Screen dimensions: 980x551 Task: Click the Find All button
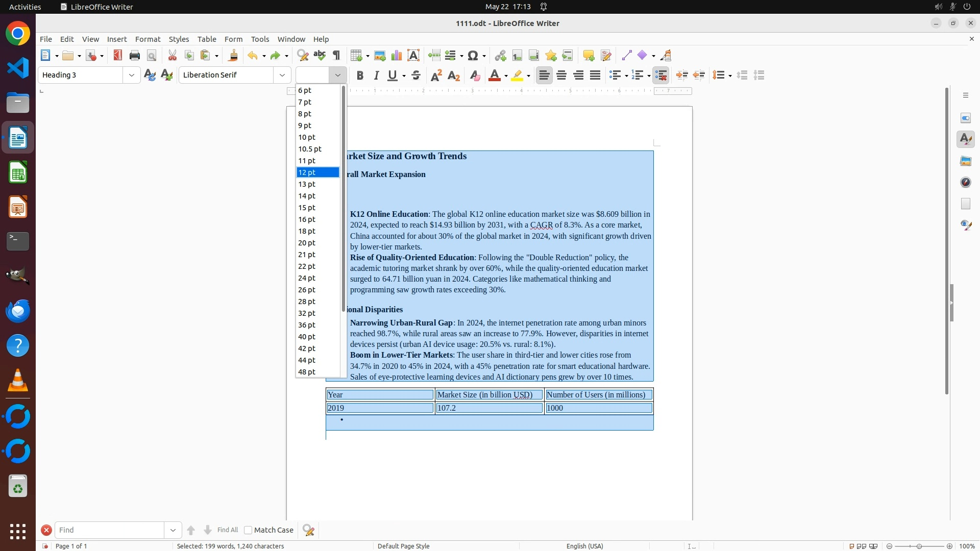[x=228, y=530]
